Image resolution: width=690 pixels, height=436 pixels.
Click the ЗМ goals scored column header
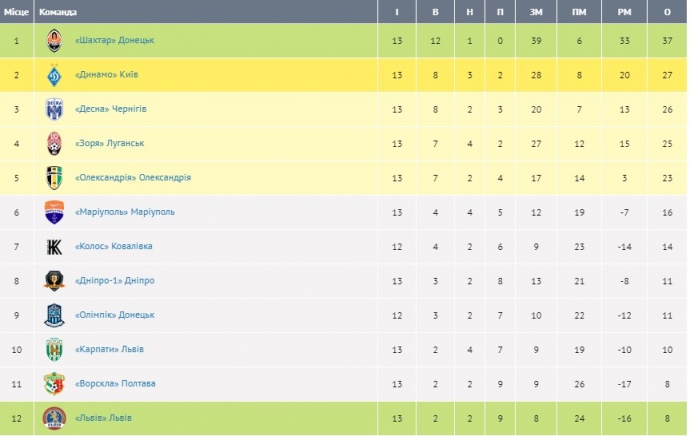pyautogui.click(x=536, y=11)
